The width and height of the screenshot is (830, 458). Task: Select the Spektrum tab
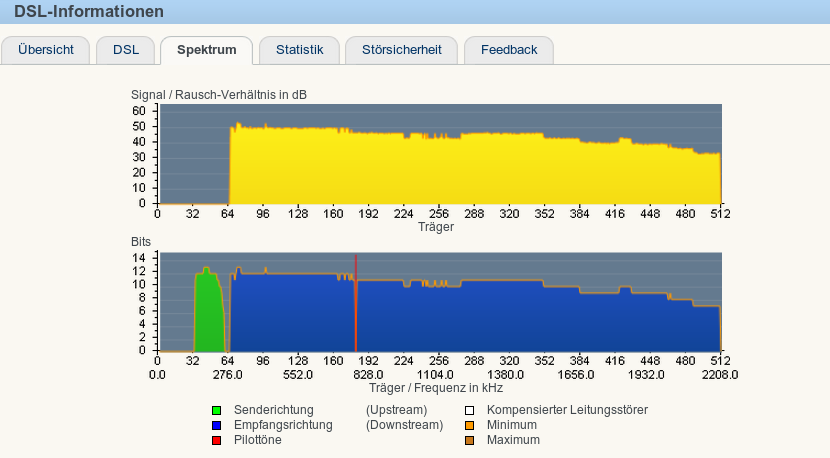click(x=207, y=50)
